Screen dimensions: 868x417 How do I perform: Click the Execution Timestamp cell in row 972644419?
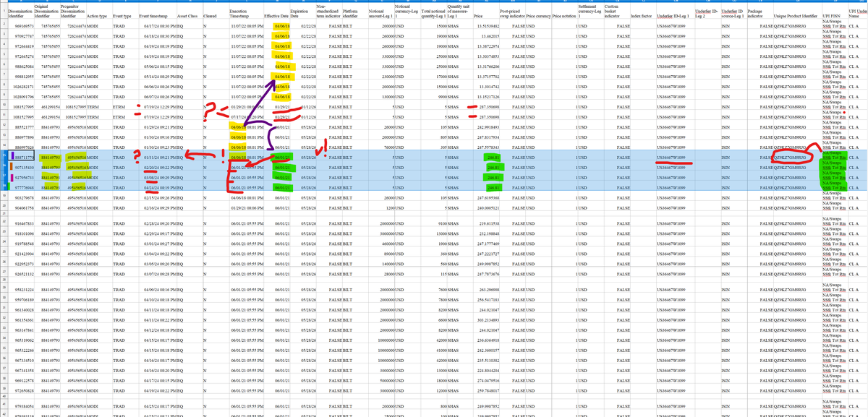246,45
